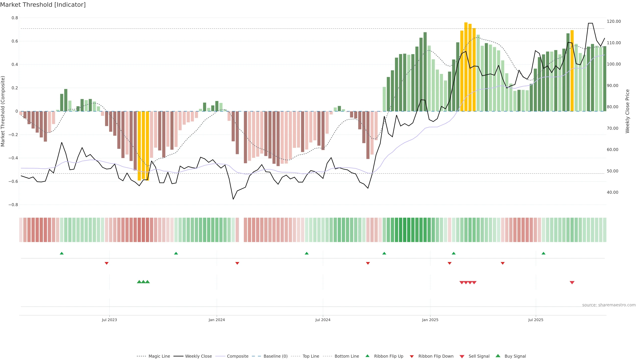The image size is (644, 362).
Task: Click the Sell Signal legend triangle icon
Action: pos(462,356)
